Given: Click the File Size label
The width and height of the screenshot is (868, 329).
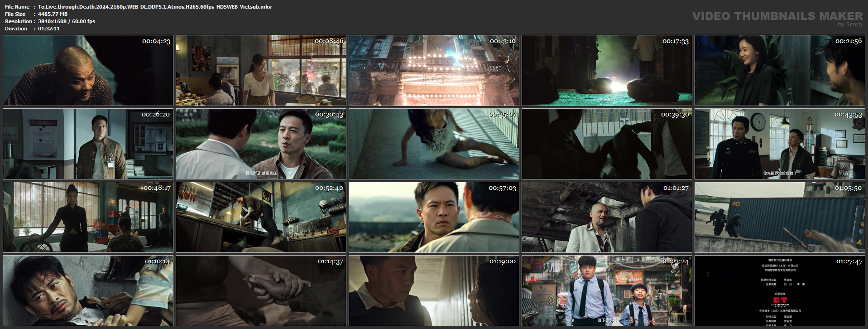Looking at the screenshot, I should click(15, 14).
